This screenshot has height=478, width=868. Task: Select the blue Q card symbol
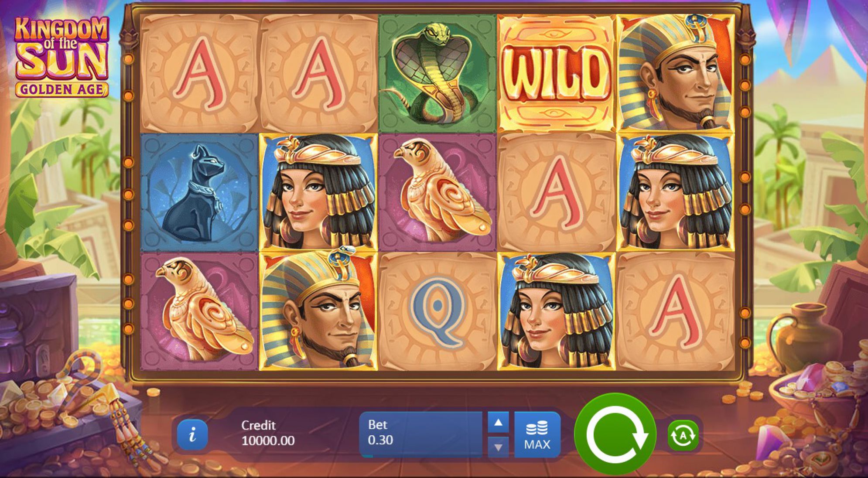[437, 311]
